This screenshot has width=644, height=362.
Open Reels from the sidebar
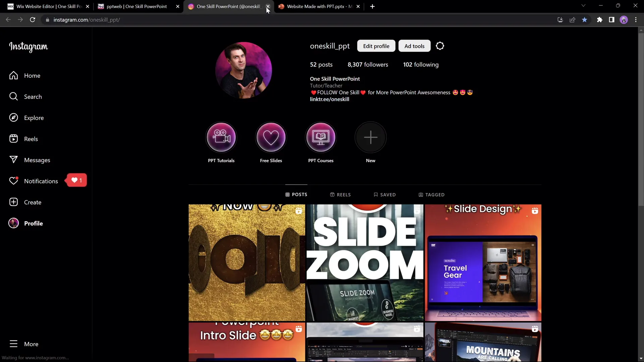pyautogui.click(x=23, y=139)
